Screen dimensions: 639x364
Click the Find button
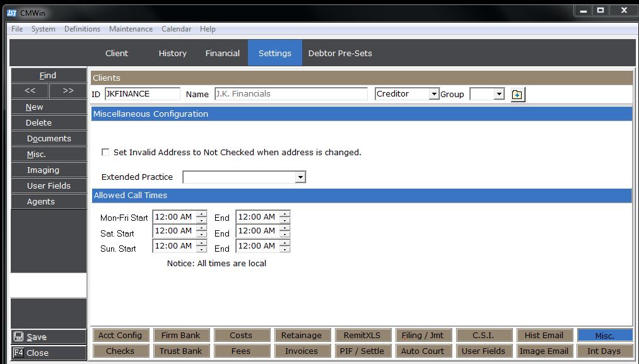[49, 75]
